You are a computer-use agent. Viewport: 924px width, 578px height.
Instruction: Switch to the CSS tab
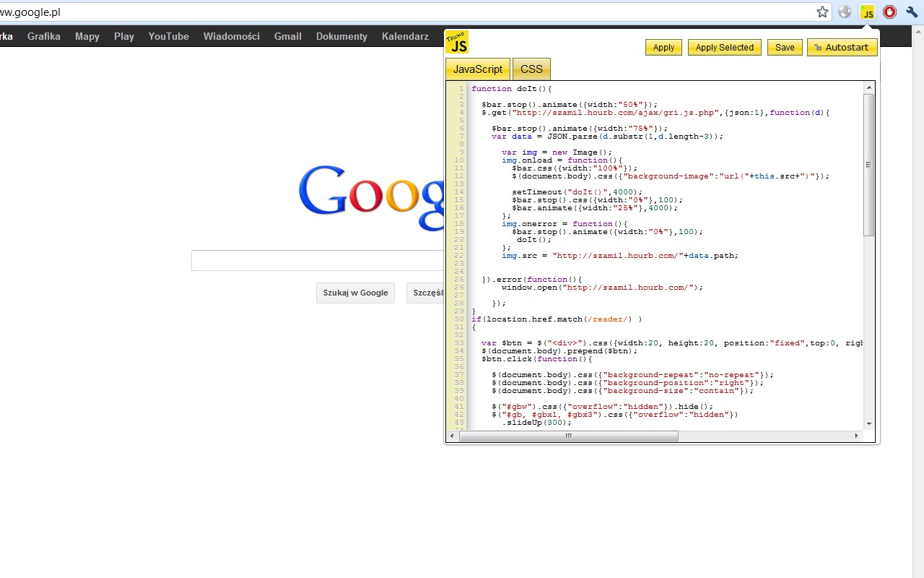tap(531, 69)
